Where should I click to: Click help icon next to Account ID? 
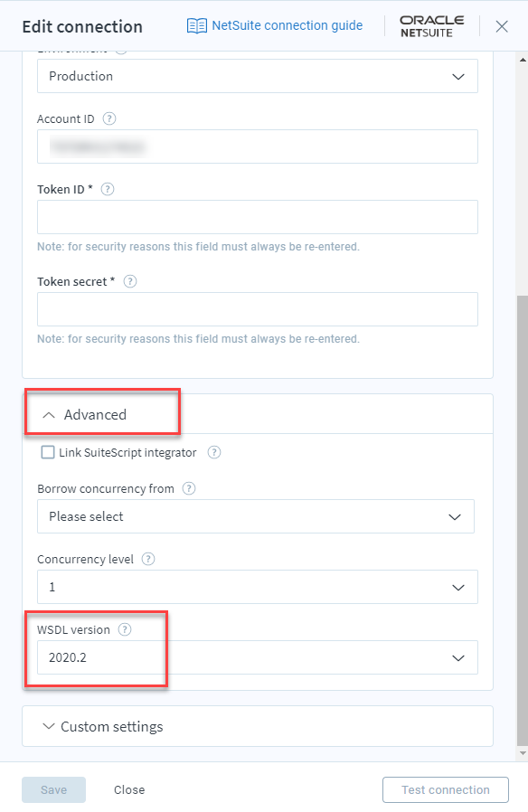click(109, 118)
